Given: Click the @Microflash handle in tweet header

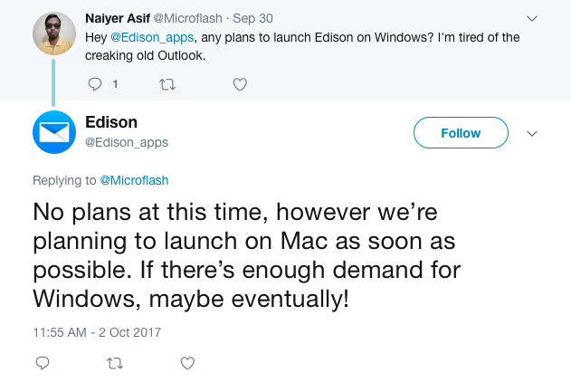Looking at the screenshot, I should 187,18.
